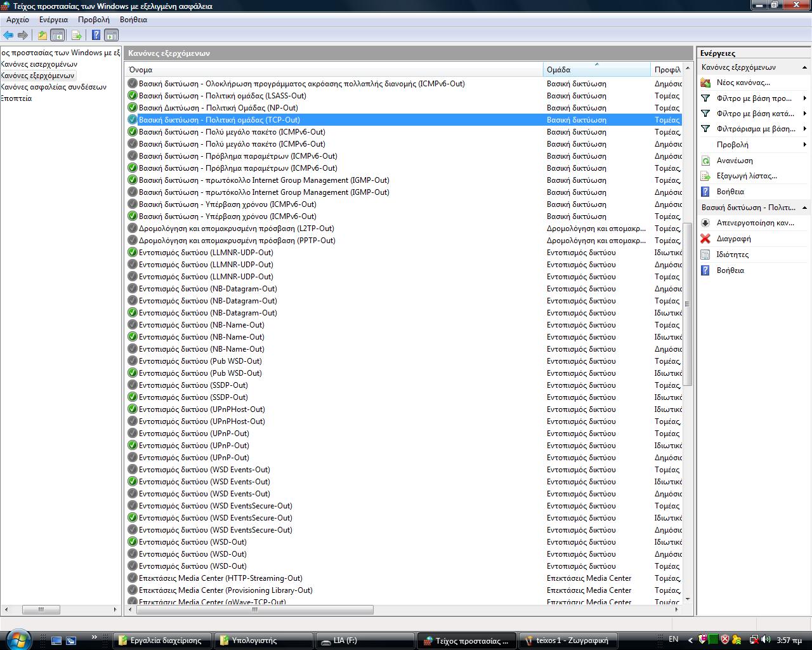The image size is (812, 650).
Task: Click the Show desktop quick launch icon
Action: (x=56, y=640)
